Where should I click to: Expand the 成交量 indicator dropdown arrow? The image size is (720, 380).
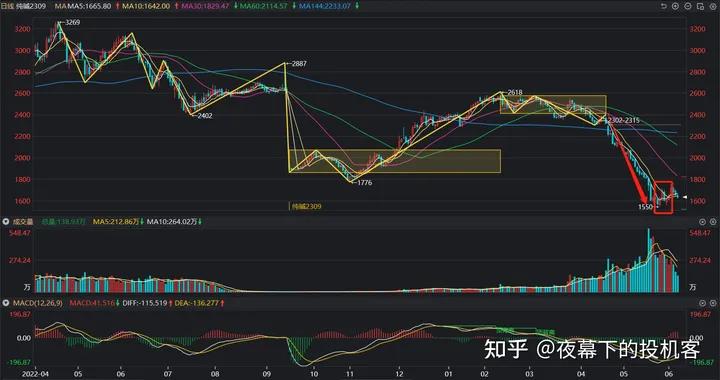click(x=6, y=222)
